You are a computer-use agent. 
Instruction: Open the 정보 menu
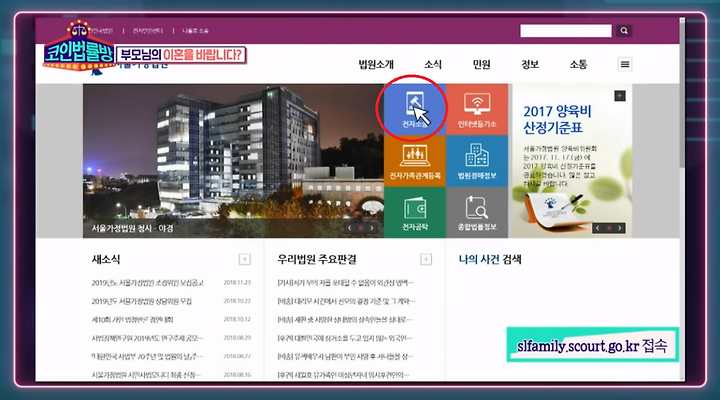click(x=530, y=64)
